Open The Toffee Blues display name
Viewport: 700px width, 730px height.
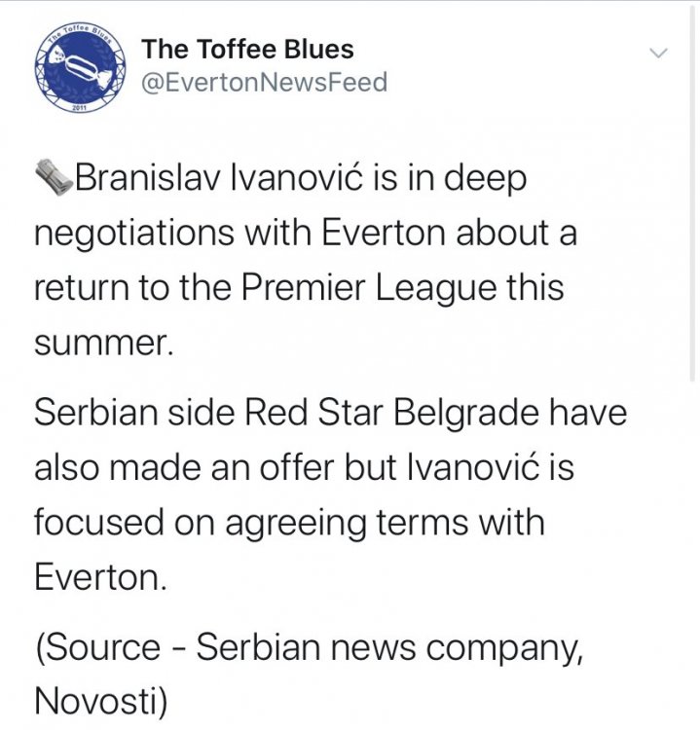[x=247, y=49]
